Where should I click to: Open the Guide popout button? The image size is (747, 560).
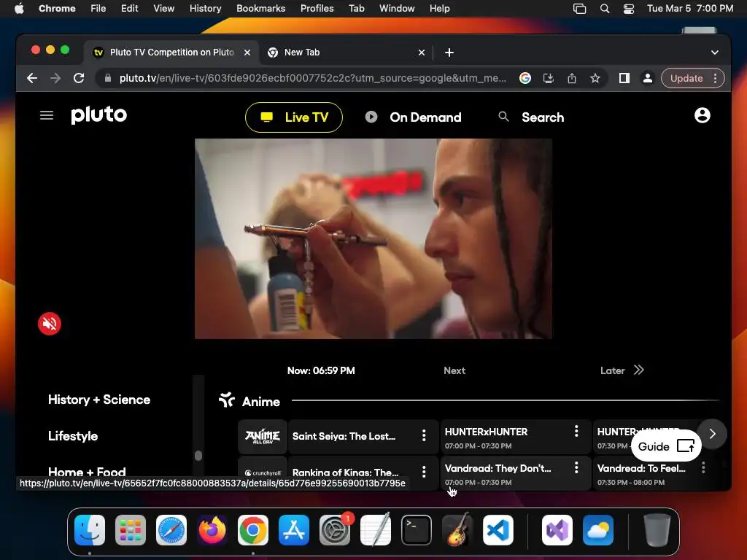[666, 446]
